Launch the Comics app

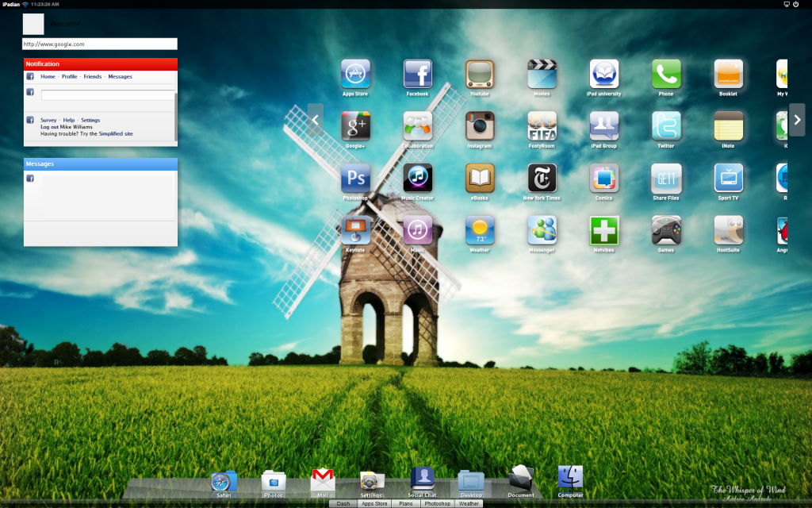click(603, 178)
